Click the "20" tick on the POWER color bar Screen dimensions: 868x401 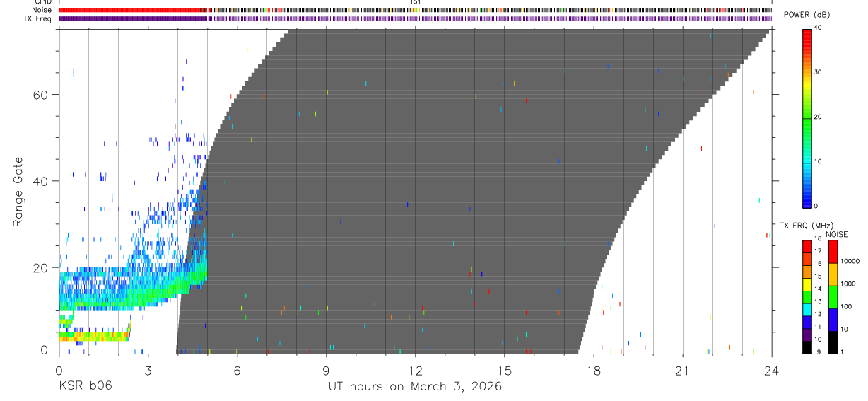tap(819, 117)
